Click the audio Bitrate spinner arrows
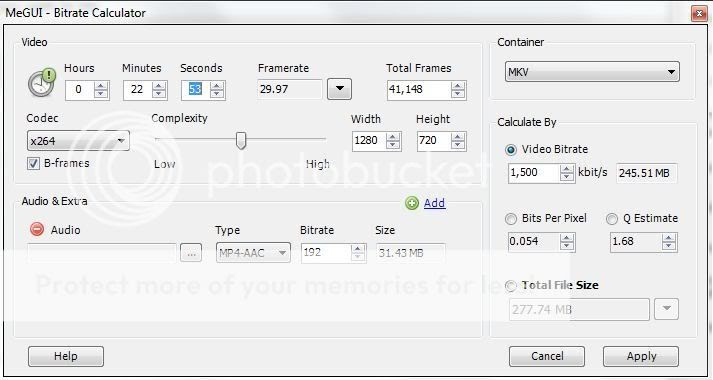 pyautogui.click(x=358, y=253)
